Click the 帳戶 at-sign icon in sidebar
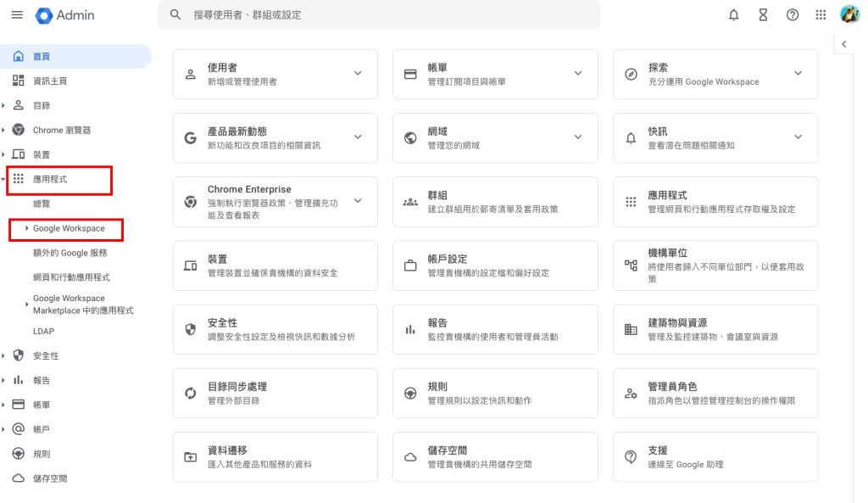This screenshot has width=868, height=503. (19, 429)
